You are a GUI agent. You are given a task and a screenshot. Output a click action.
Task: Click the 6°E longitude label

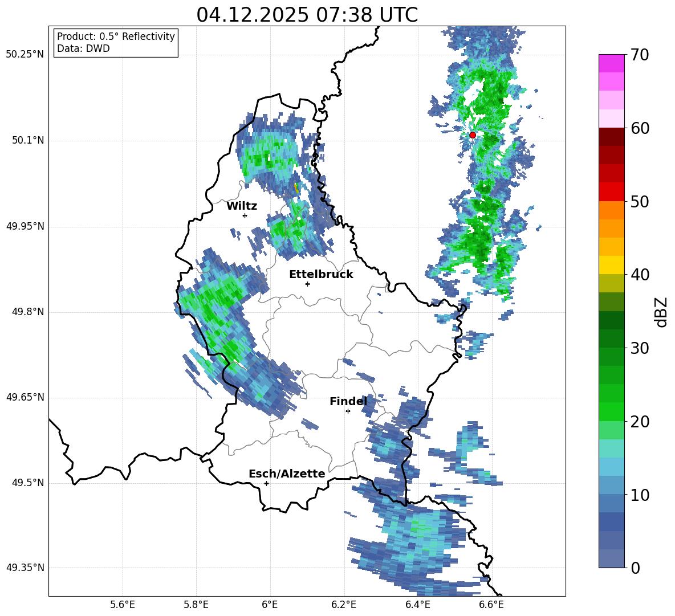click(270, 605)
